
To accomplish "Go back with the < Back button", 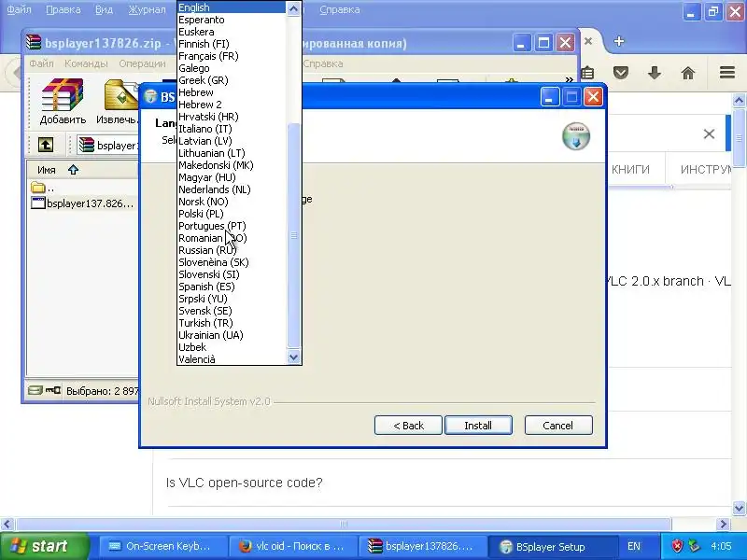I will [x=408, y=426].
